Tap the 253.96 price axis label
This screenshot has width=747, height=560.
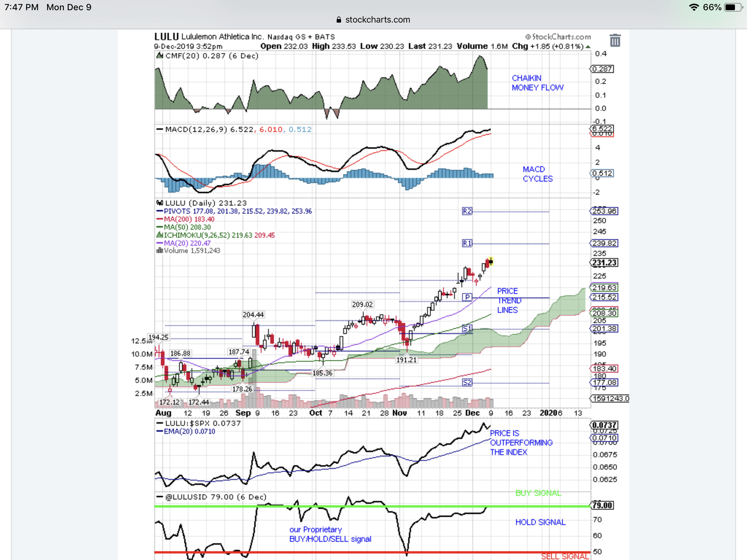tap(604, 211)
